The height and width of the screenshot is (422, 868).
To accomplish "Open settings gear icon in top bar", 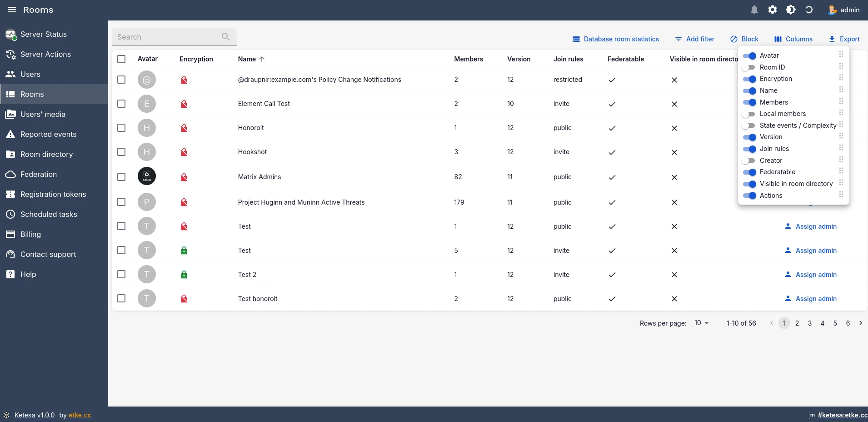I will 773,10.
